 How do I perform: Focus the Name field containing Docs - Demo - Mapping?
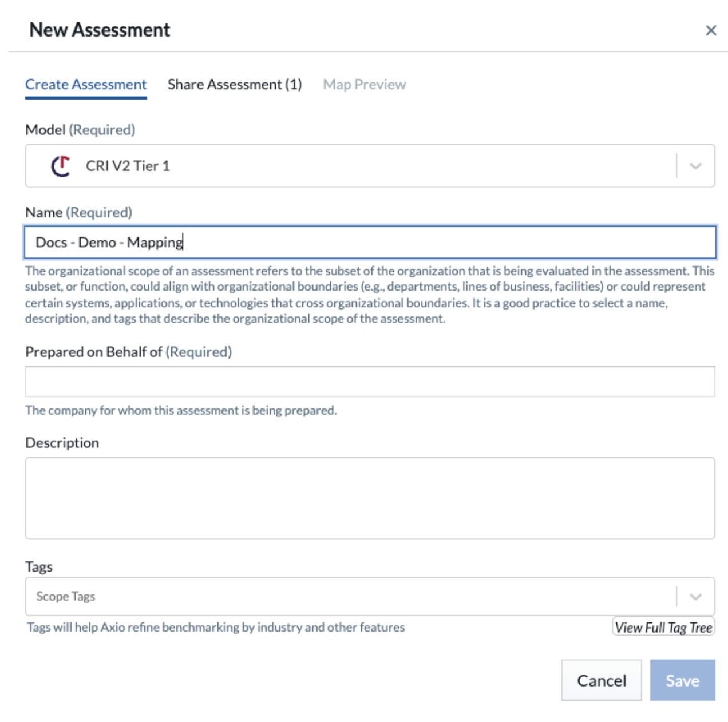click(370, 242)
